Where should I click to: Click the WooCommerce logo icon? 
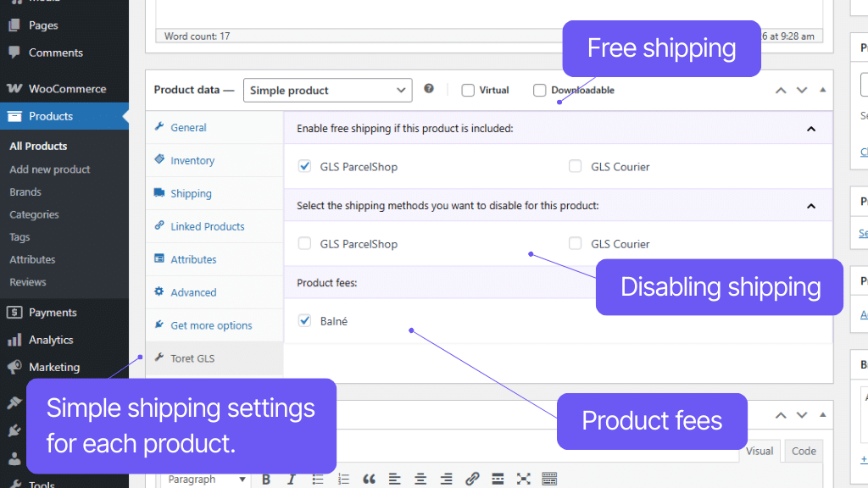pyautogui.click(x=15, y=88)
